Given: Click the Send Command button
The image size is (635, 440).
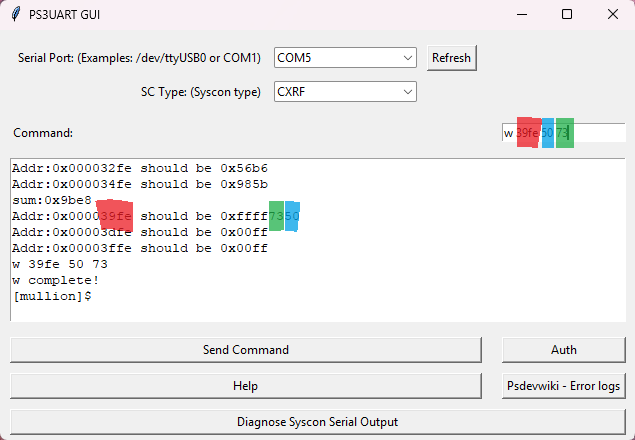Looking at the screenshot, I should pyautogui.click(x=246, y=350).
